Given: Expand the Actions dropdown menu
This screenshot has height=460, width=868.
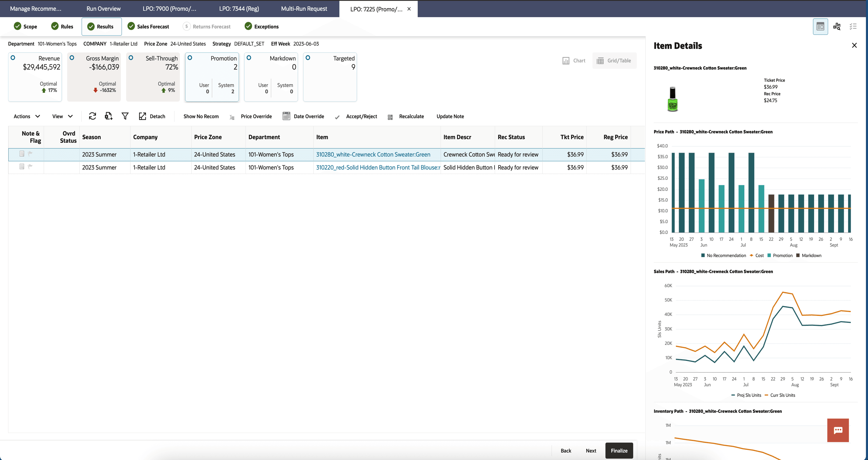Looking at the screenshot, I should [27, 116].
